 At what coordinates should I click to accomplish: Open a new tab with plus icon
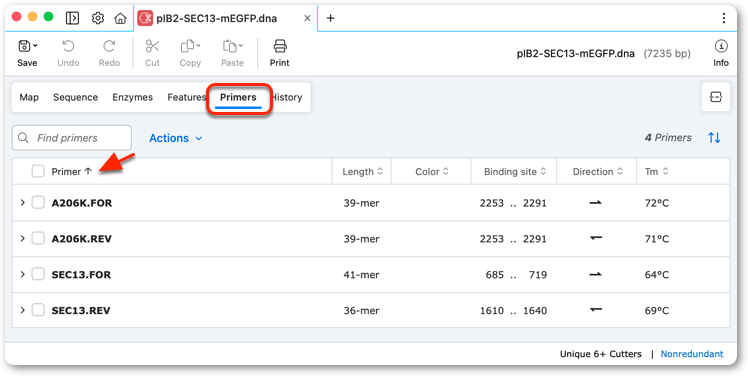click(330, 18)
